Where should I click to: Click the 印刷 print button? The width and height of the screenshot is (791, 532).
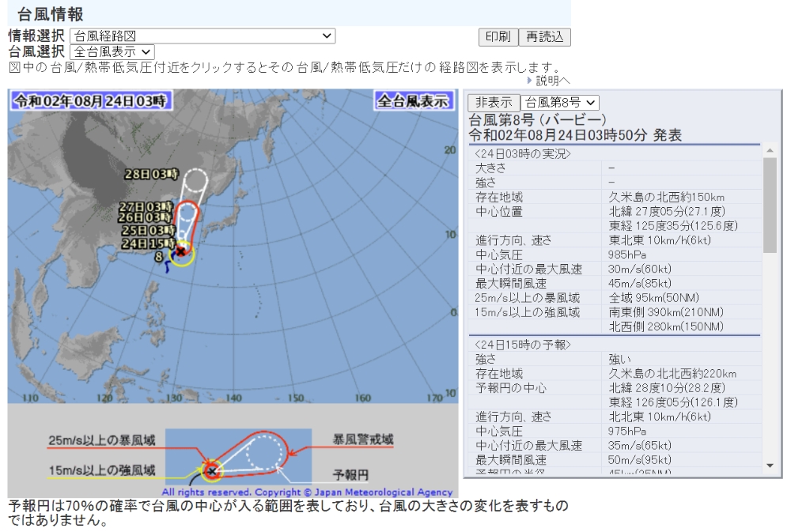498,37
